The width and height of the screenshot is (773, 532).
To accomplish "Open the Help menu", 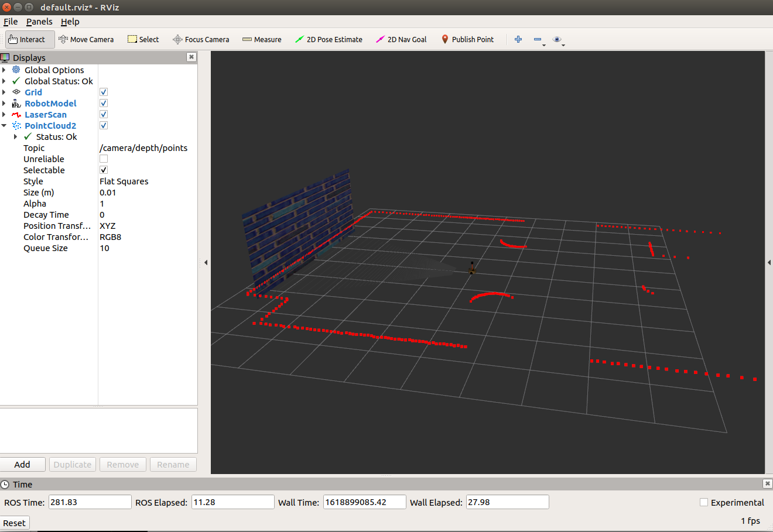I will [70, 22].
